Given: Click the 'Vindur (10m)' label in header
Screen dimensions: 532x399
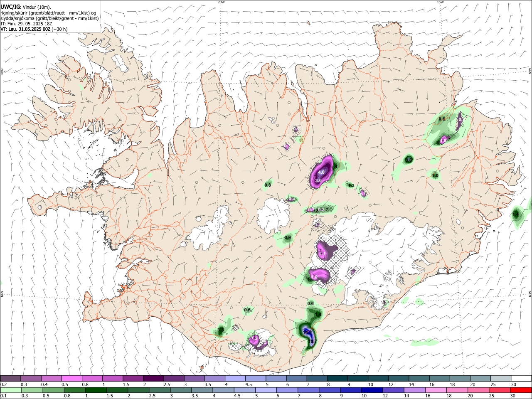Looking at the screenshot, I should coord(36,7).
